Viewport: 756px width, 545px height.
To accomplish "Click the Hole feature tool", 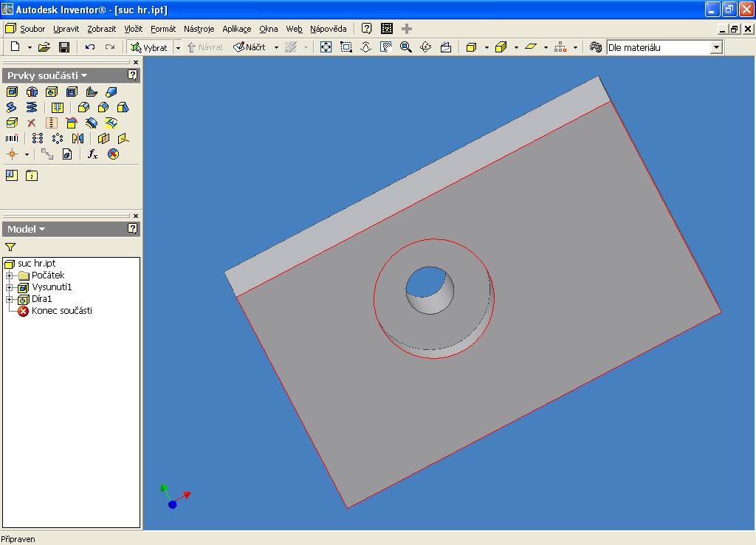I will pyautogui.click(x=52, y=92).
